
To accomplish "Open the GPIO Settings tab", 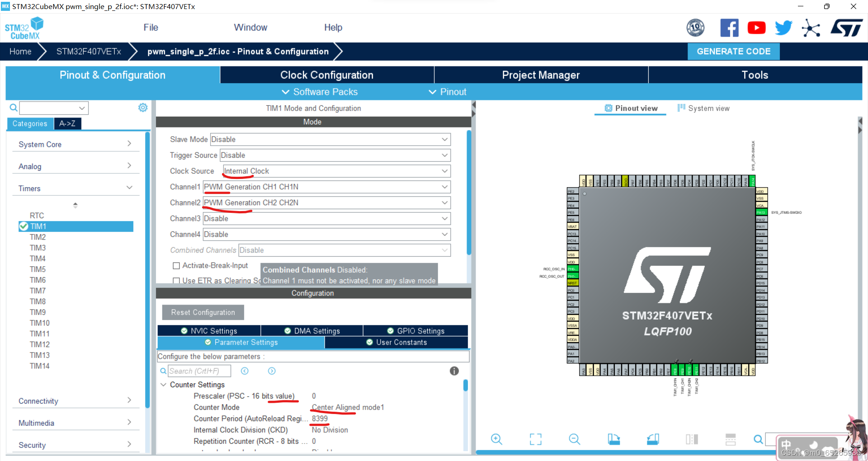I will coord(415,331).
